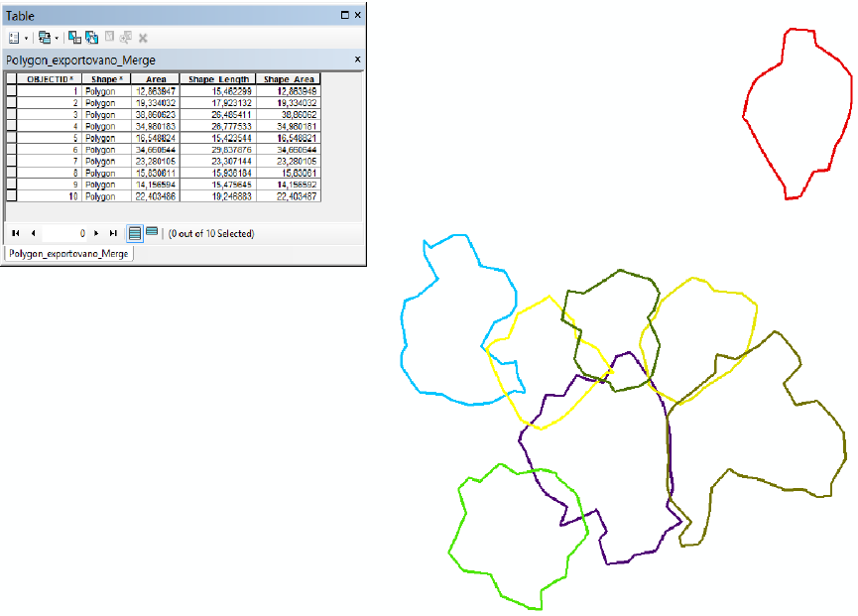Click the Area column header
Viewport: 858px width, 616px height.
(x=156, y=79)
